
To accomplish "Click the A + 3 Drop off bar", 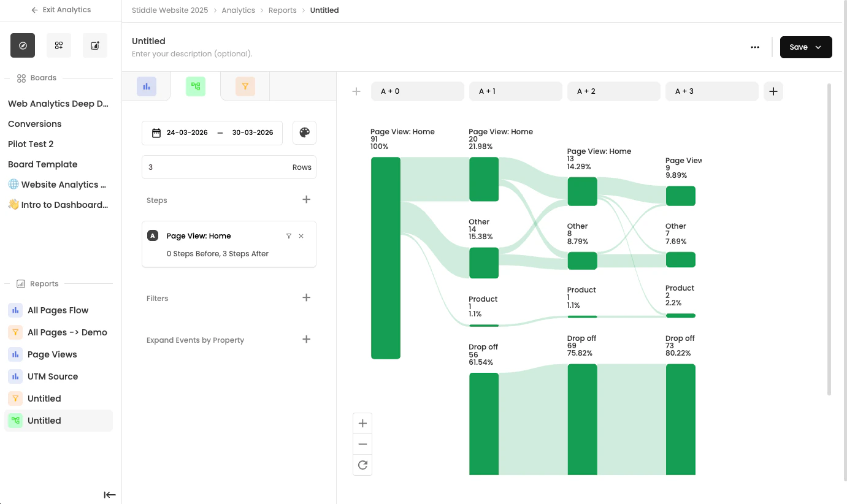I will click(680, 419).
